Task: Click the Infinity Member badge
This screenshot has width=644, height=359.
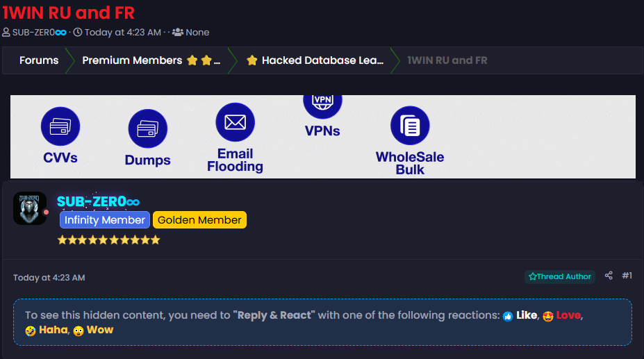Action: coord(105,219)
